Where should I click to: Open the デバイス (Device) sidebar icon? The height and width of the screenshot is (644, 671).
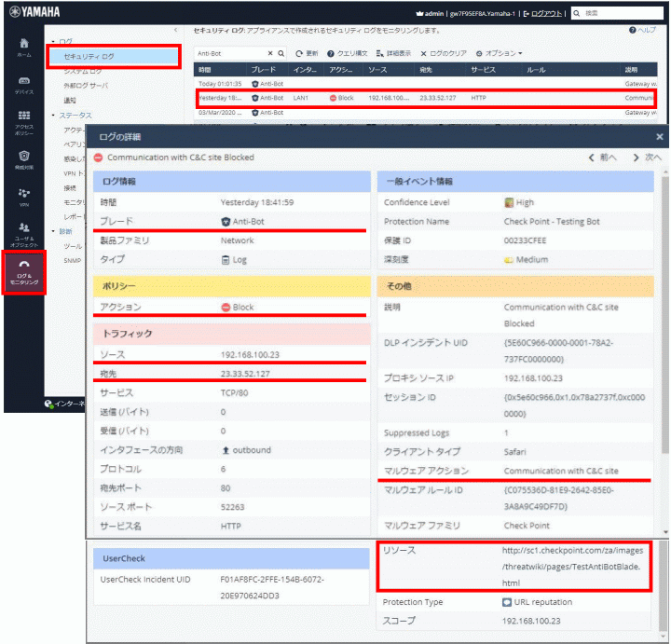[23, 85]
